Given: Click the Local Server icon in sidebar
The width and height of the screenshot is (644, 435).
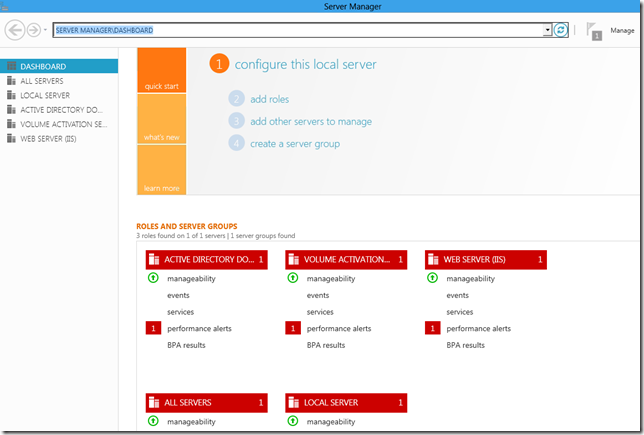Looking at the screenshot, I should 12,95.
